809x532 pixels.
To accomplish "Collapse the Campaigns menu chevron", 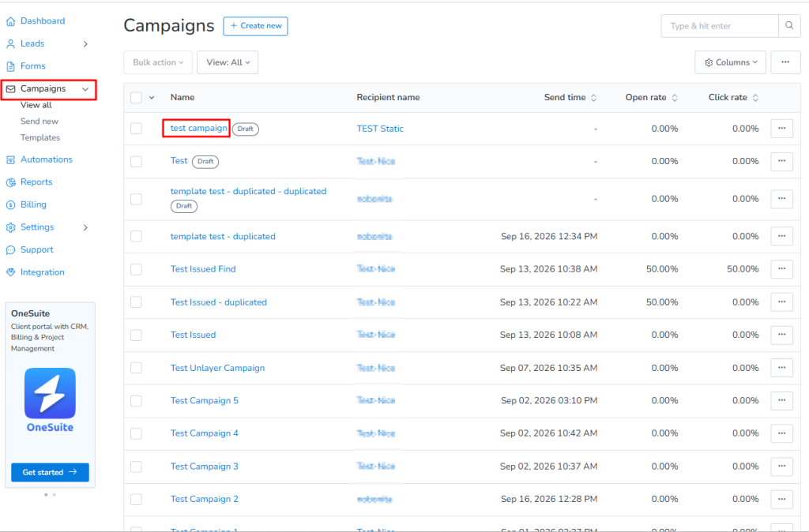I will (x=85, y=89).
